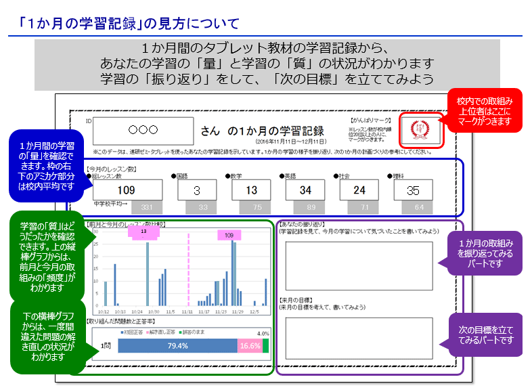Click the pink label showing 109
532x392 pixels.
point(229,235)
